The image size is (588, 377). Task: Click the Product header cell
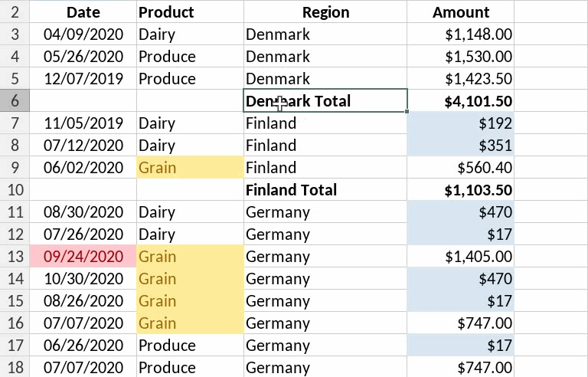click(x=190, y=12)
